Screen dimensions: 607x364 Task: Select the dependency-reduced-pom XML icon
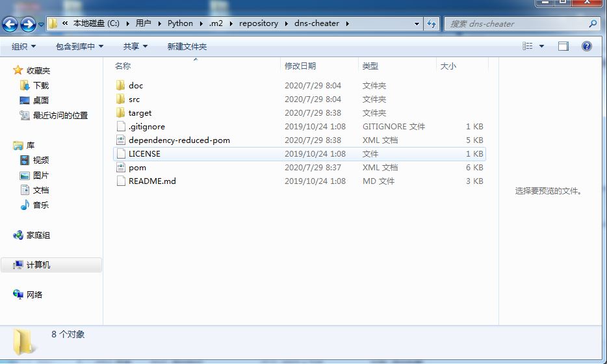(x=121, y=140)
